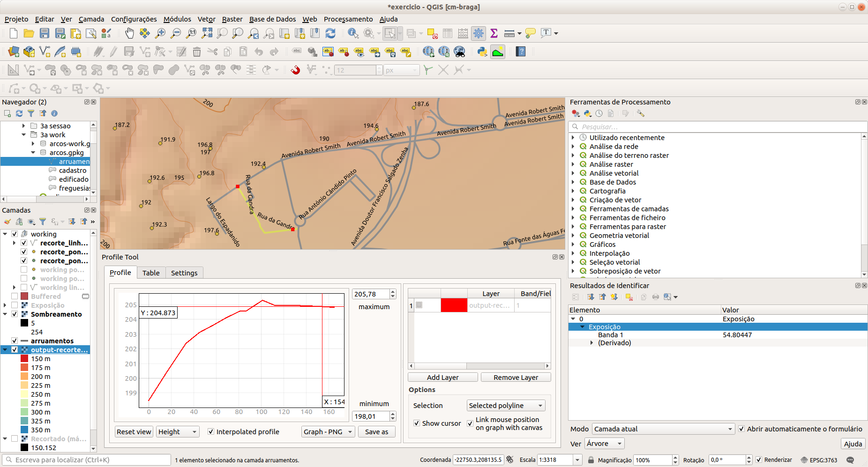Image resolution: width=868 pixels, height=467 pixels.
Task: Click the Add Layer button
Action: coord(442,378)
